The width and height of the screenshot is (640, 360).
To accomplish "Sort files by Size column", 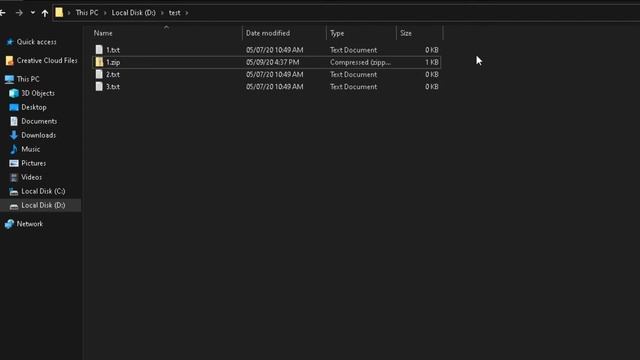I will (406, 33).
